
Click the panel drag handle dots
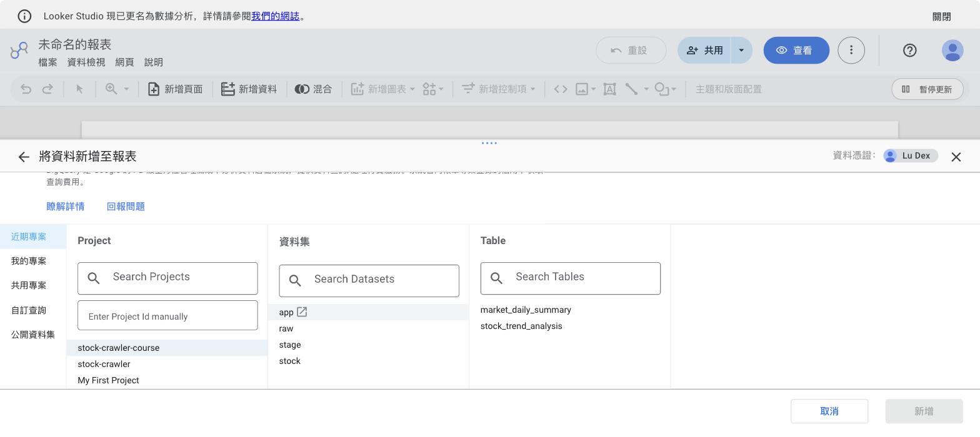click(x=489, y=143)
